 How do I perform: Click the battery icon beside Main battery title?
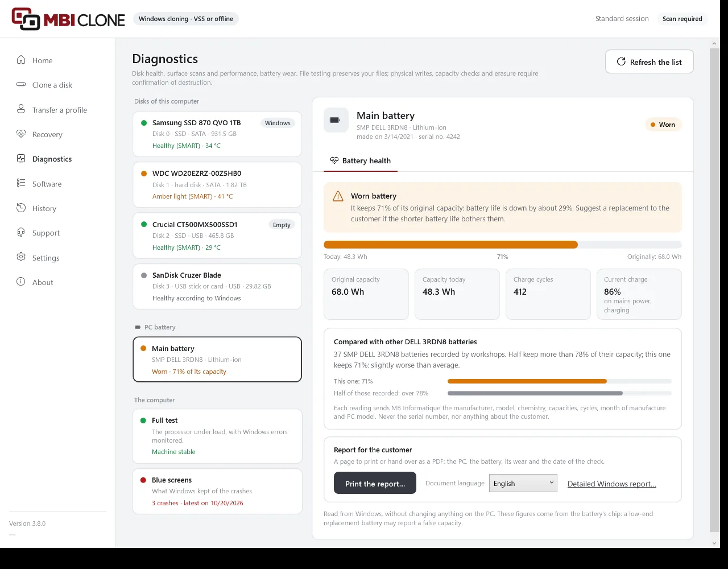pyautogui.click(x=336, y=120)
